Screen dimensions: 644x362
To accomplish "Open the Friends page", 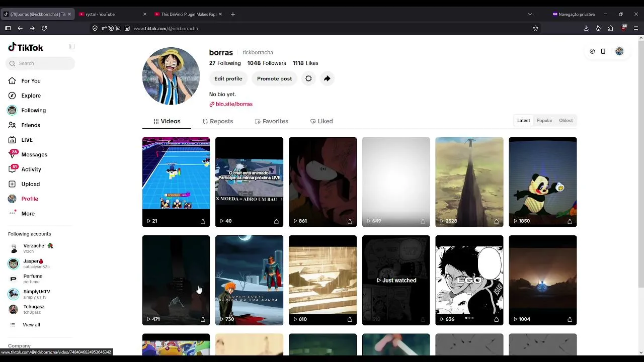I will click(x=30, y=125).
